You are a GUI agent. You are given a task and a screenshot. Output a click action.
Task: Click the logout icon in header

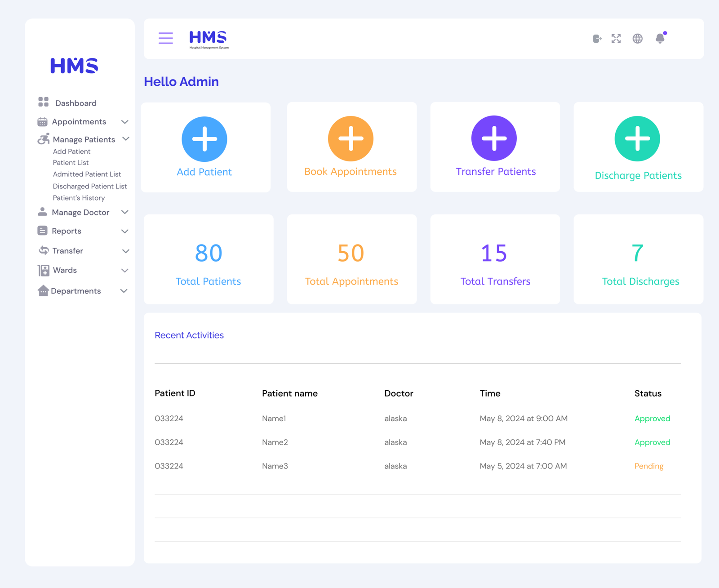click(x=597, y=39)
